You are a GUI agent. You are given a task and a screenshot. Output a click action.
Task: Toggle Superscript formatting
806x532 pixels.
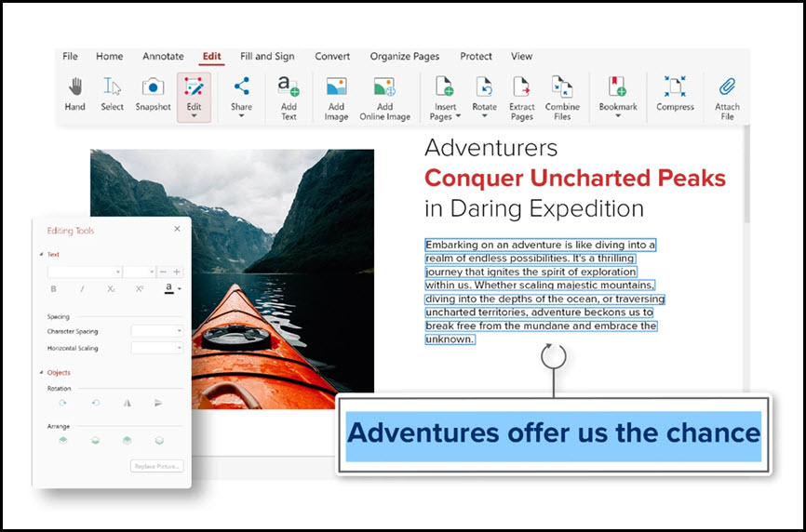pyautogui.click(x=140, y=289)
